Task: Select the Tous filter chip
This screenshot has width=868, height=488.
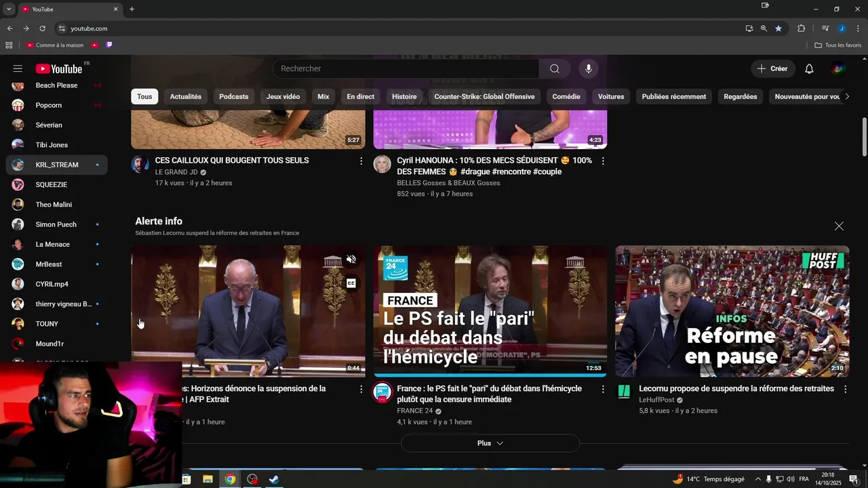Action: pyautogui.click(x=144, y=96)
